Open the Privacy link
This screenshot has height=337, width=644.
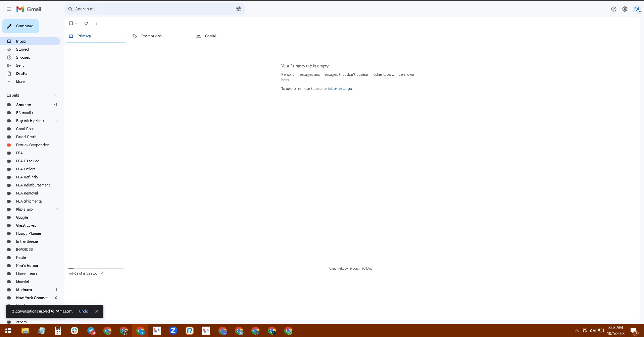pyautogui.click(x=343, y=269)
